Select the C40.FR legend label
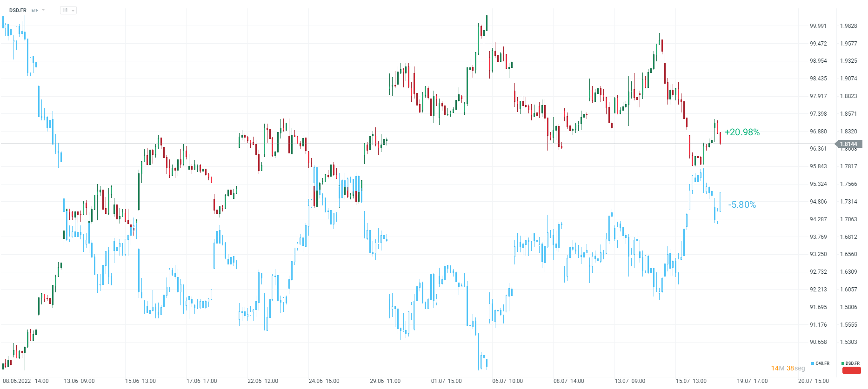This screenshot has height=389, width=868. pyautogui.click(x=822, y=363)
